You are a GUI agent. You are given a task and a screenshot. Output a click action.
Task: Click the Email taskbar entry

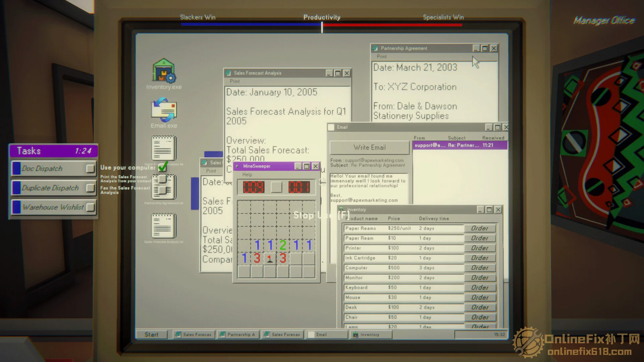pos(327,335)
